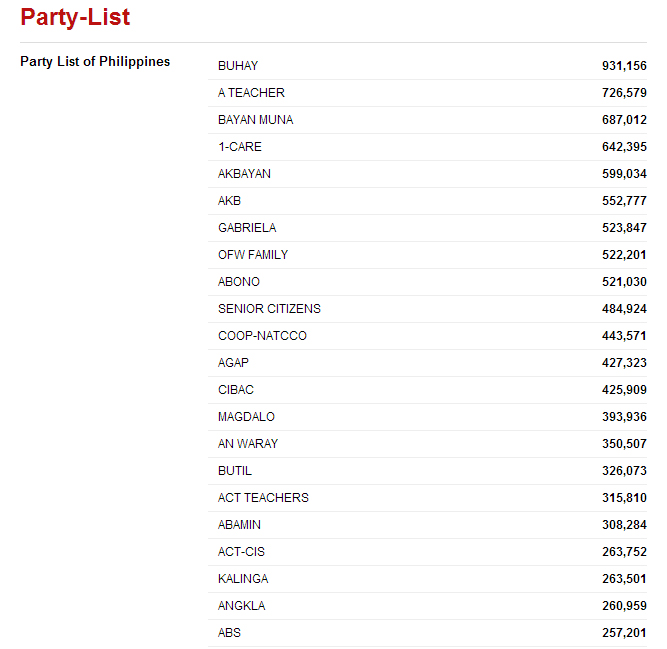Select the ANGKLA party entry
The image size is (667, 649).
(x=241, y=606)
